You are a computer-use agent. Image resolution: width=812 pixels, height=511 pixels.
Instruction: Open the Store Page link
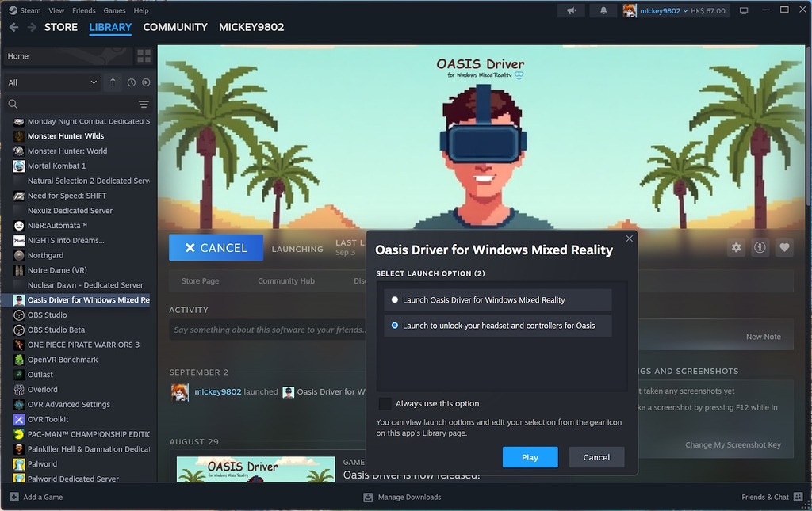[200, 280]
